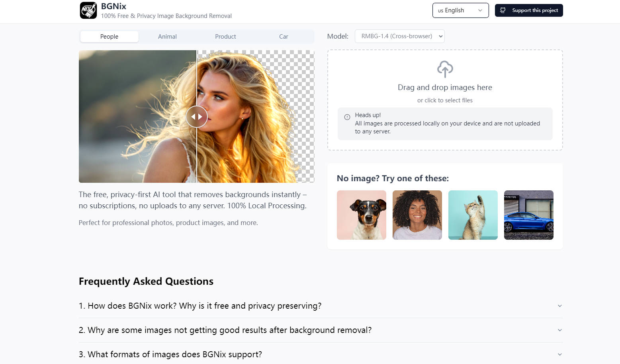Viewport: 620px width, 364px height.
Task: Try the curly-haired woman sample image
Action: 417,215
